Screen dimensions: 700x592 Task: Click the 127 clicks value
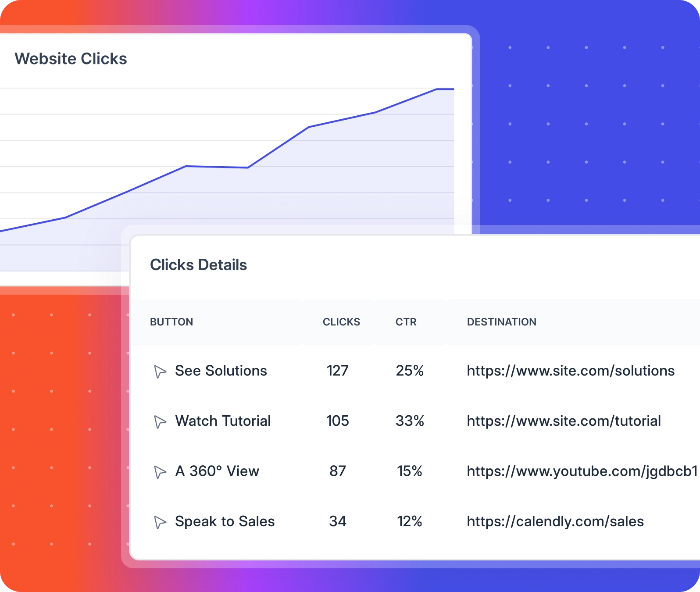[x=337, y=371]
